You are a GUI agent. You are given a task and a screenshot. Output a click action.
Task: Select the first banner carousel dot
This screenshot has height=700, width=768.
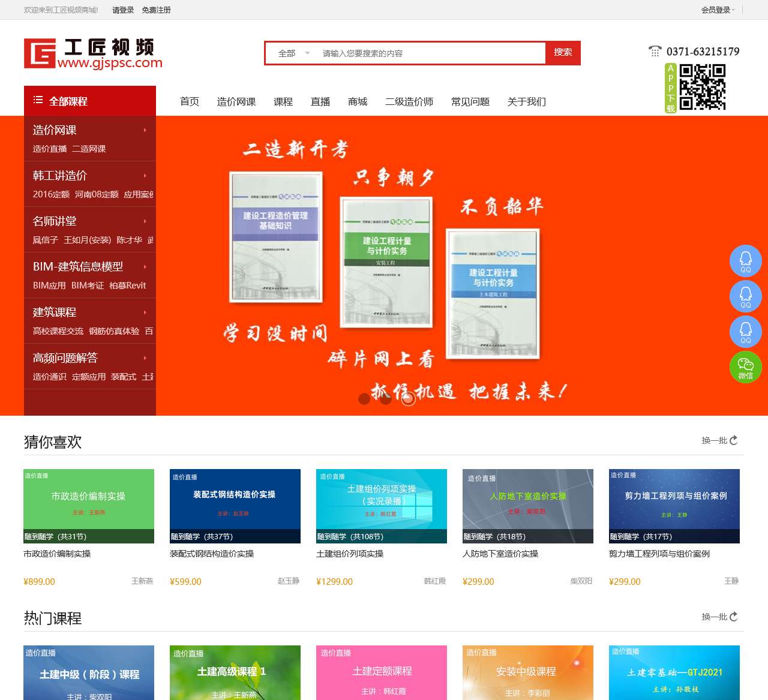point(364,399)
